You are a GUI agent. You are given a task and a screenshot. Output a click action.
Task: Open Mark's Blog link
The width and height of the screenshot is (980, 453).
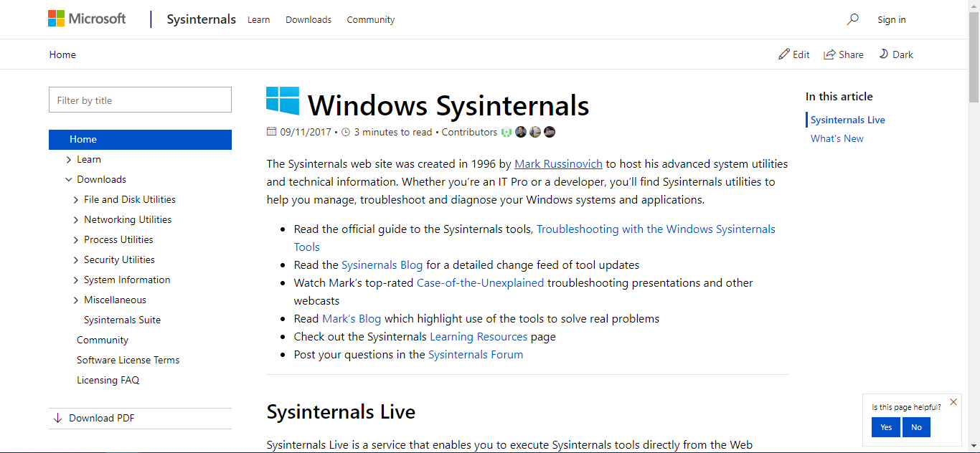coord(352,319)
